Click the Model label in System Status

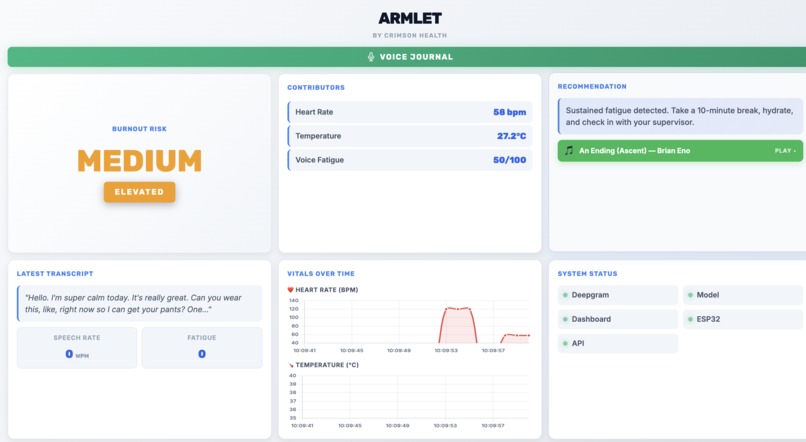click(x=708, y=295)
